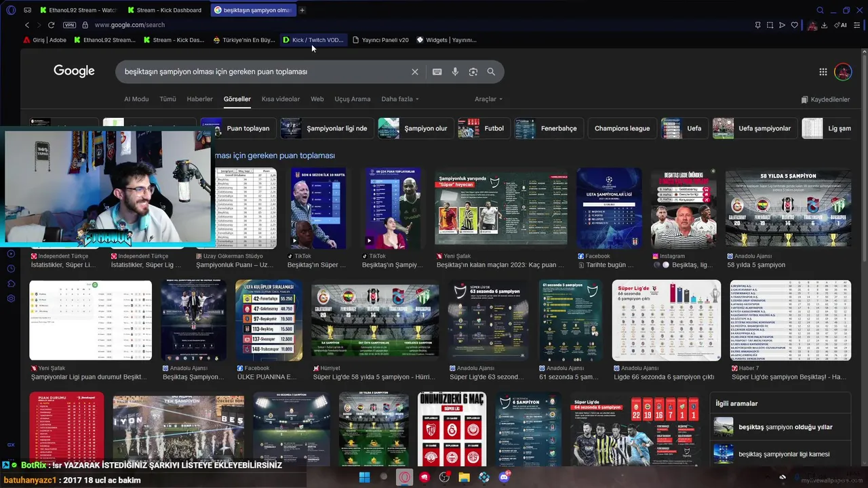
Task: Click the Google search text field
Action: coord(264,72)
